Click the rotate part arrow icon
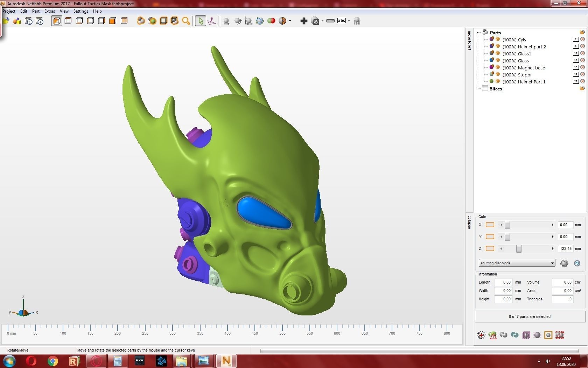The width and height of the screenshot is (588, 368). pyautogui.click(x=238, y=21)
